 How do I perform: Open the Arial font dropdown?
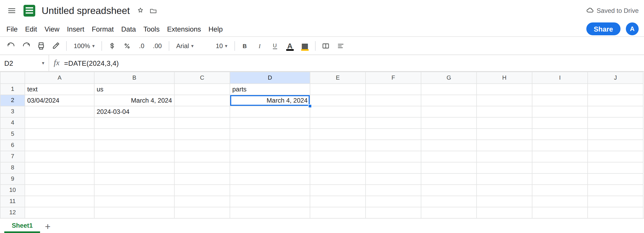click(x=185, y=46)
